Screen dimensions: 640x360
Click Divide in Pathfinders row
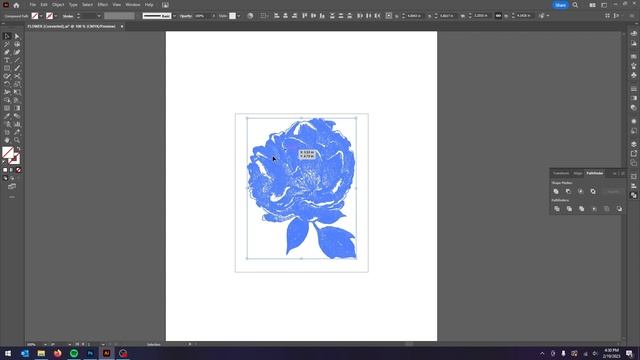pos(557,209)
